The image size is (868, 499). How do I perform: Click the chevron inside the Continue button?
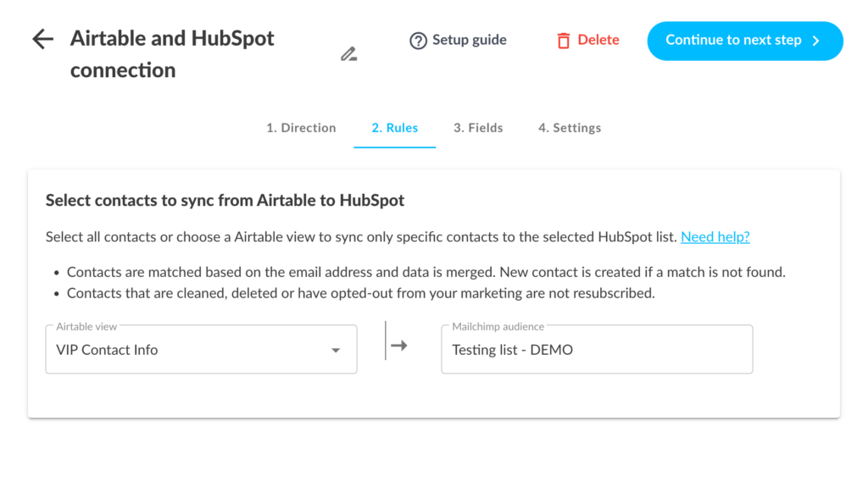point(816,41)
